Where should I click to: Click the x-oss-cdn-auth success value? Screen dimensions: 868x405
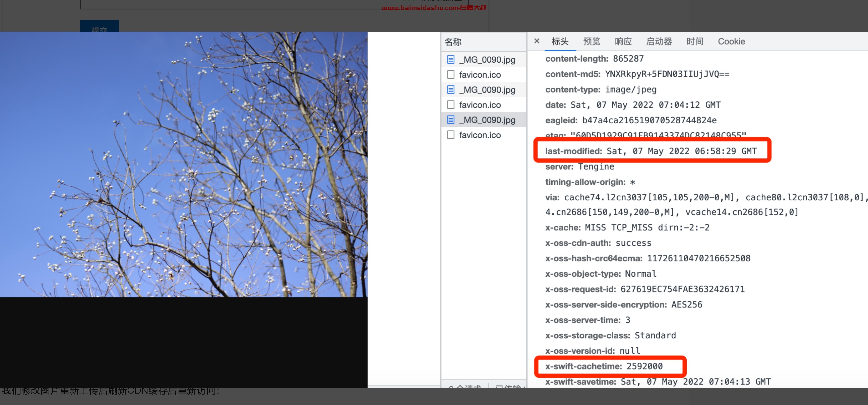(x=633, y=243)
